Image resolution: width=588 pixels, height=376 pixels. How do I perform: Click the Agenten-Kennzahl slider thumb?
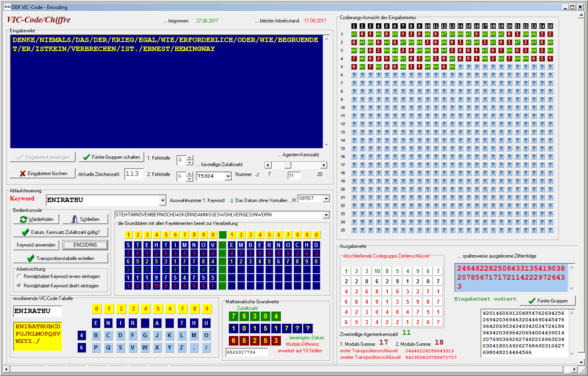click(x=288, y=165)
